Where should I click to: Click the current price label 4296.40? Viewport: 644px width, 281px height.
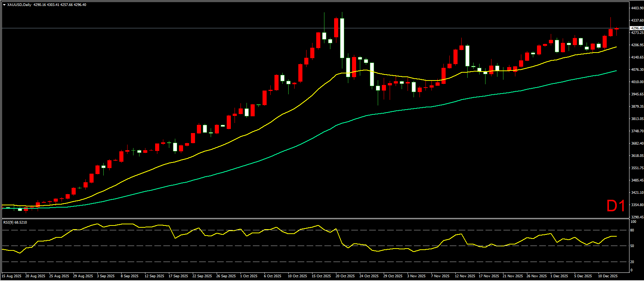click(x=637, y=28)
